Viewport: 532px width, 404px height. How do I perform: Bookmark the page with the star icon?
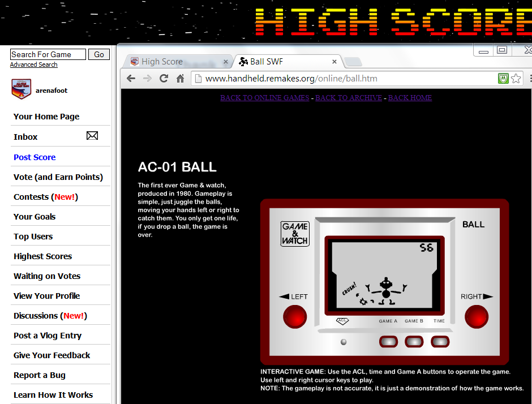click(516, 79)
